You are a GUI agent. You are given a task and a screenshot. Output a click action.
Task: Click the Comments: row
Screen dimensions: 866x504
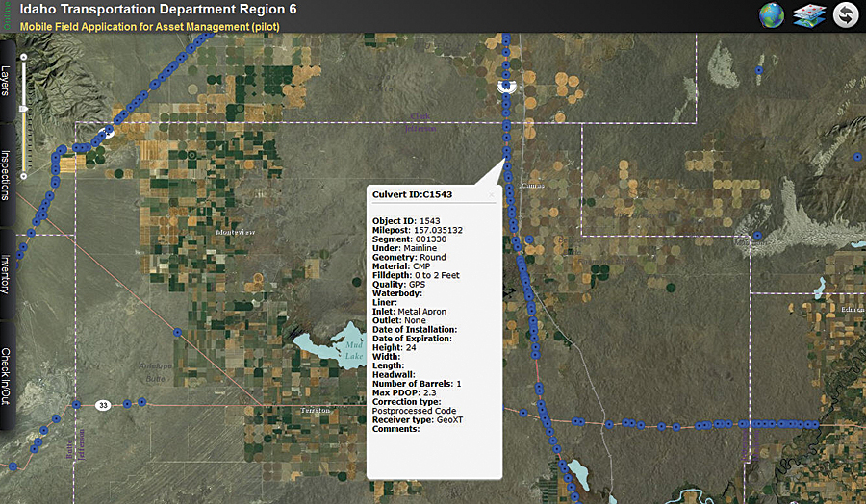click(396, 429)
